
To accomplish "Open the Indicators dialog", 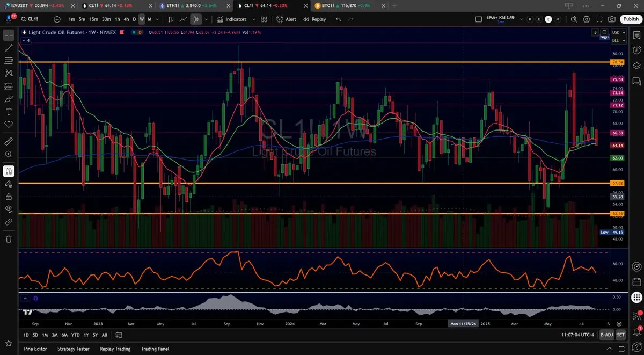I will 232,19.
